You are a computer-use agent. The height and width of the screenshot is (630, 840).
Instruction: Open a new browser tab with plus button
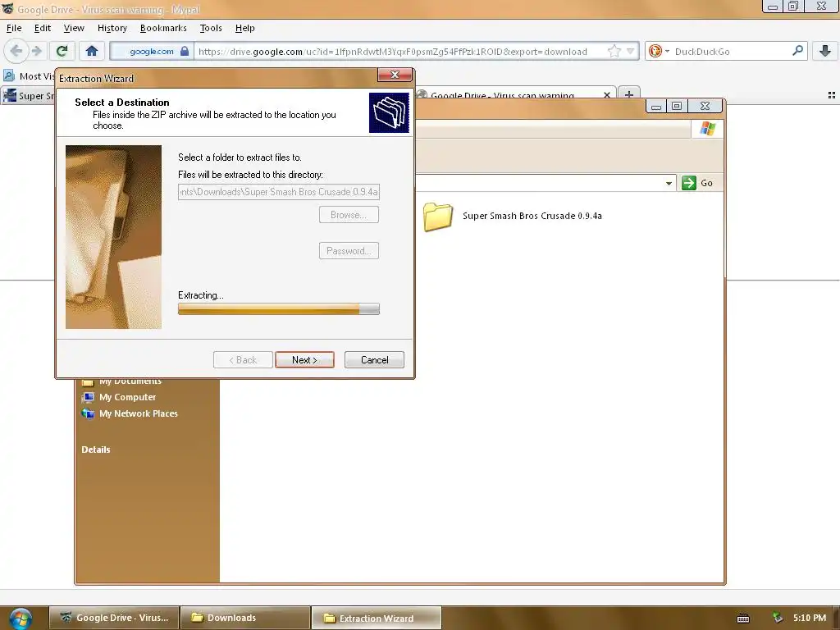(x=629, y=95)
